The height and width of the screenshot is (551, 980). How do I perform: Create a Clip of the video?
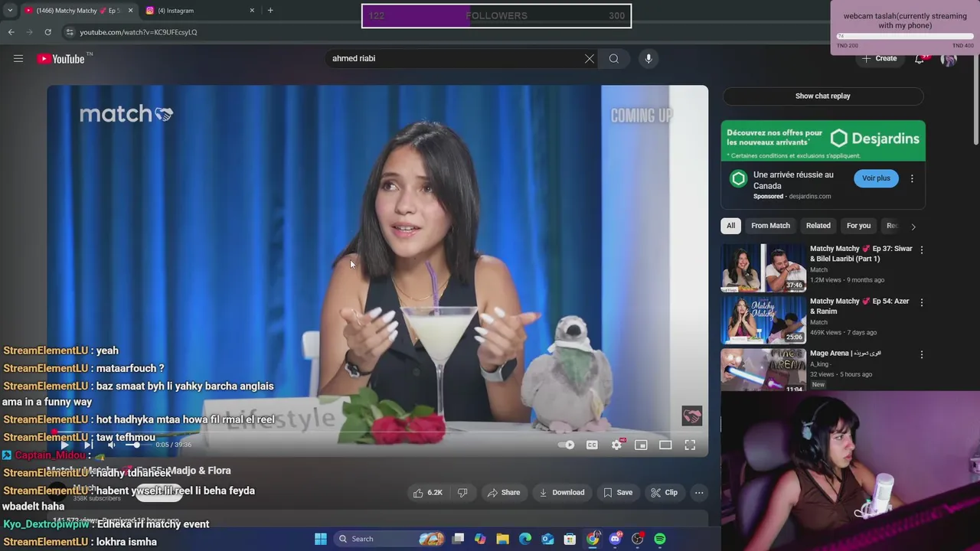click(664, 493)
